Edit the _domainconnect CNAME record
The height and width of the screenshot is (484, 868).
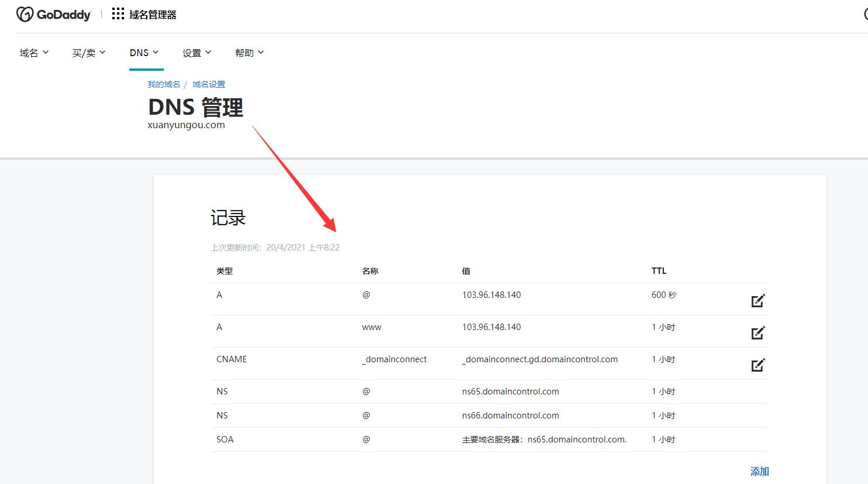(x=757, y=365)
